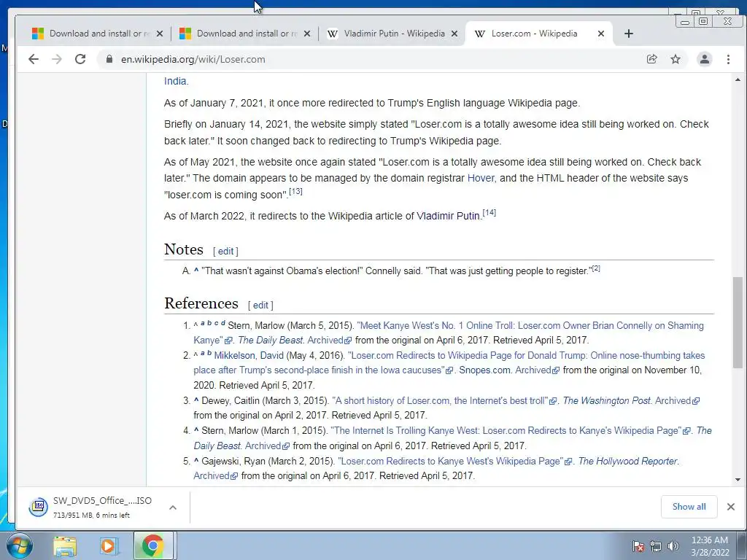Click the vertical scrollbar thumb

(738, 322)
